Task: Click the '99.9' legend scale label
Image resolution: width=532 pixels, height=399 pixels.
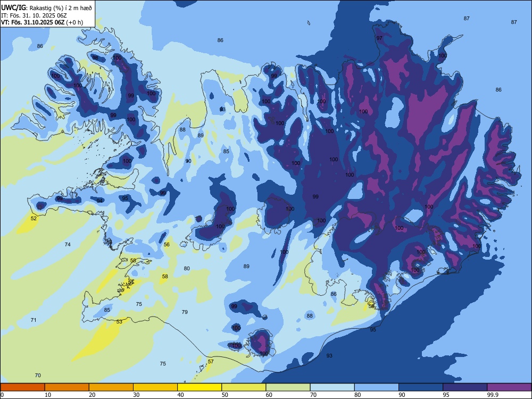Action: point(492,395)
